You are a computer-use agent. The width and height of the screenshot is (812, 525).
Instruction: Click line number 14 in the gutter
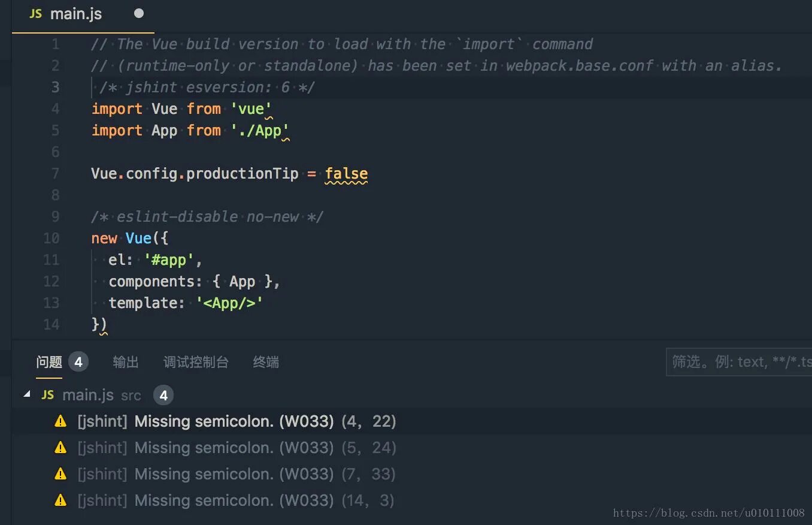51,325
